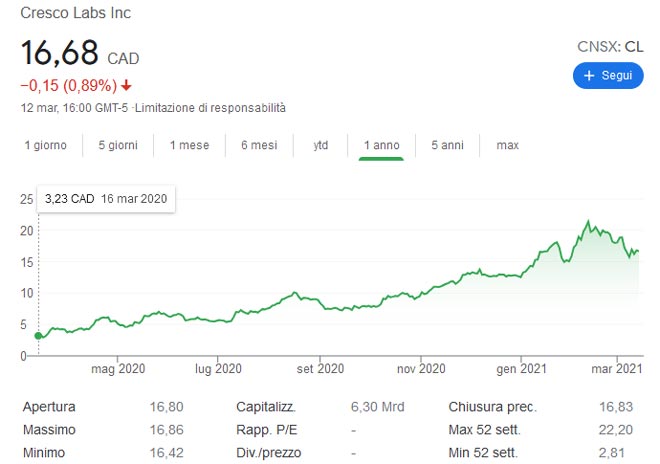Select the 1 anno tab
This screenshot has width=660, height=464.
click(381, 146)
